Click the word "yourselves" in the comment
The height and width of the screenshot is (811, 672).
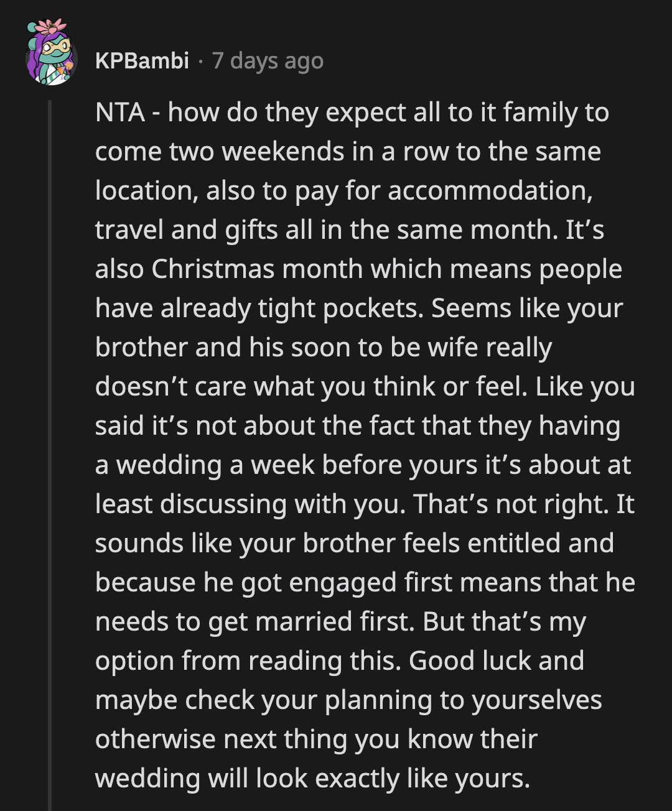click(536, 700)
